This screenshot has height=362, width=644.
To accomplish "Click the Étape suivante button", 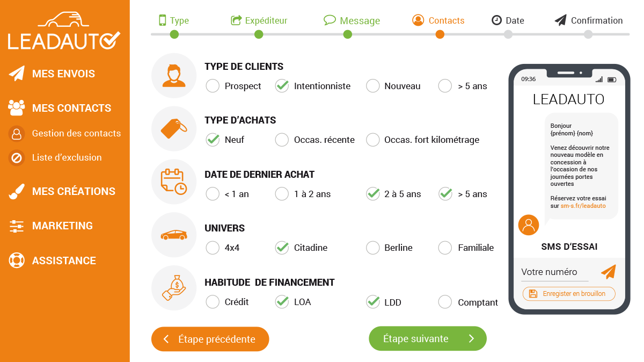I will 427,338.
